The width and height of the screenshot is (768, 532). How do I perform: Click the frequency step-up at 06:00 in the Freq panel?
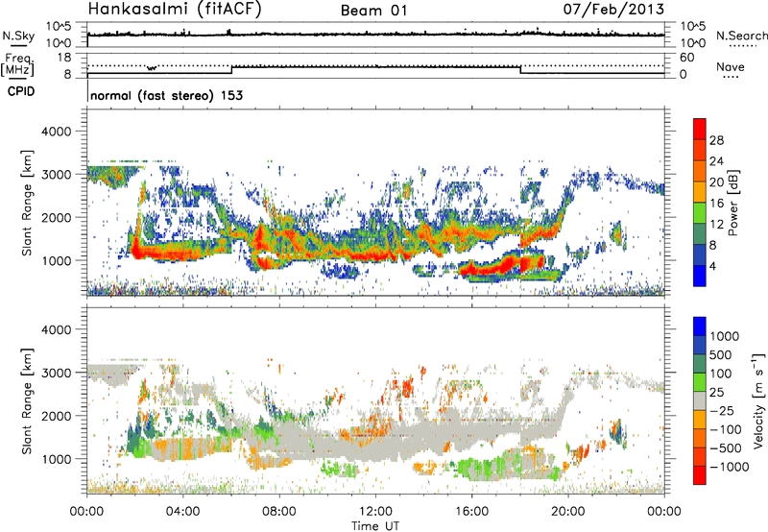pyautogui.click(x=231, y=70)
